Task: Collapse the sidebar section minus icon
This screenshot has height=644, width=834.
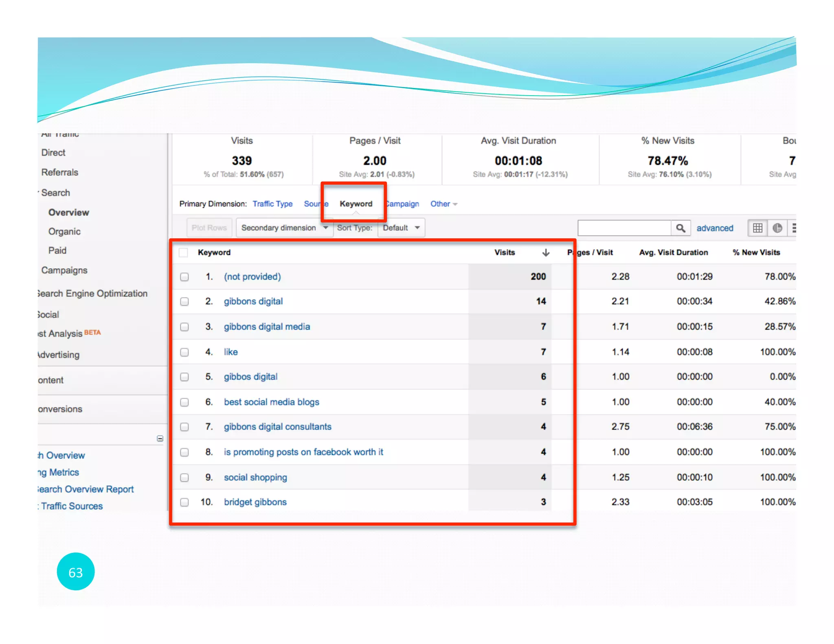Action: click(160, 438)
